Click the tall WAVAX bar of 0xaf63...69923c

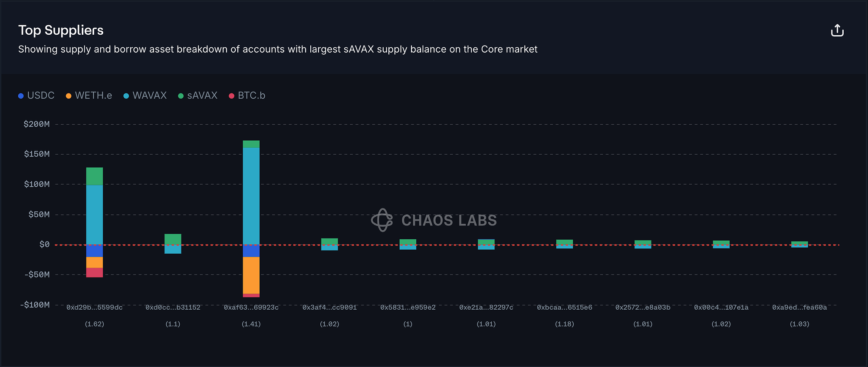pos(251,195)
